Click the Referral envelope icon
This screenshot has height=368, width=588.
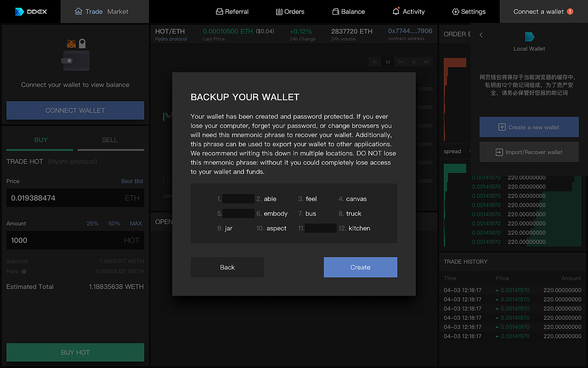coord(219,11)
